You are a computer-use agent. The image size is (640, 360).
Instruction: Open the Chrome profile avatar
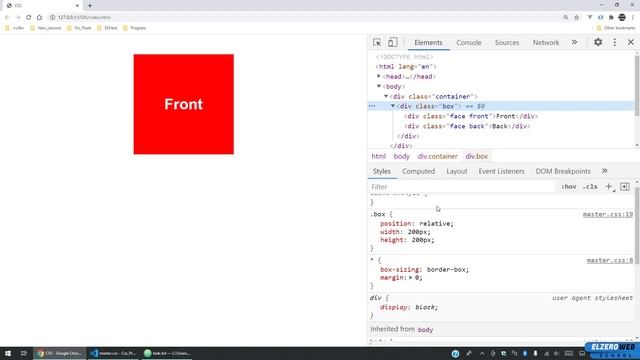coord(622,17)
